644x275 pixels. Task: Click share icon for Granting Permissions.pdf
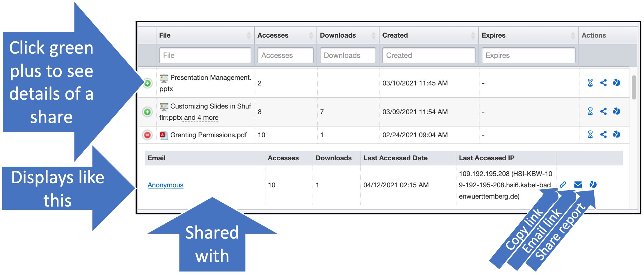(x=604, y=134)
